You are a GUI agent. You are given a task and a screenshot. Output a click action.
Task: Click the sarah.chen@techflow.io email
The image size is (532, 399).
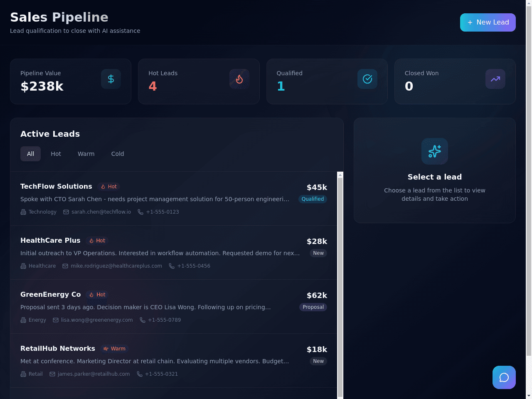pos(101,212)
